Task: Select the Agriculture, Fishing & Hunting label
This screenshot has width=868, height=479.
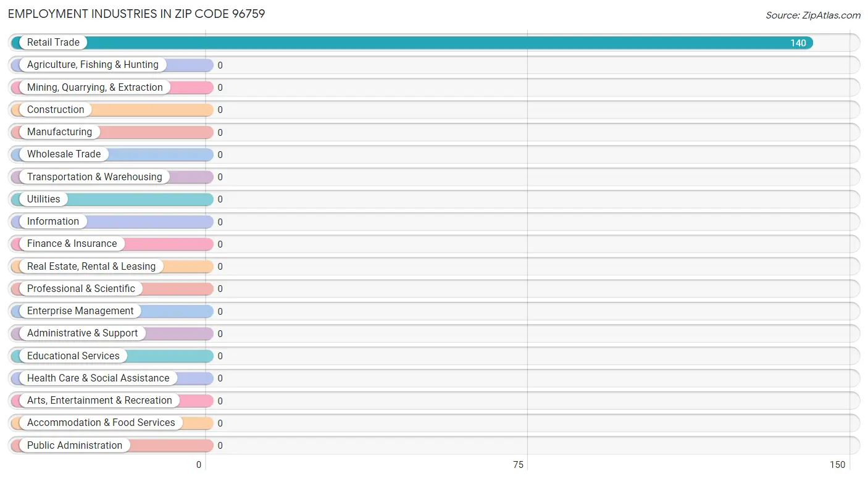Action: [93, 65]
